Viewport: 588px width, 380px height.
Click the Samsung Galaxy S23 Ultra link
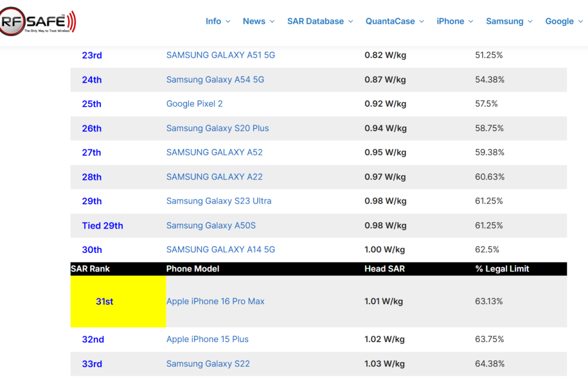point(219,201)
